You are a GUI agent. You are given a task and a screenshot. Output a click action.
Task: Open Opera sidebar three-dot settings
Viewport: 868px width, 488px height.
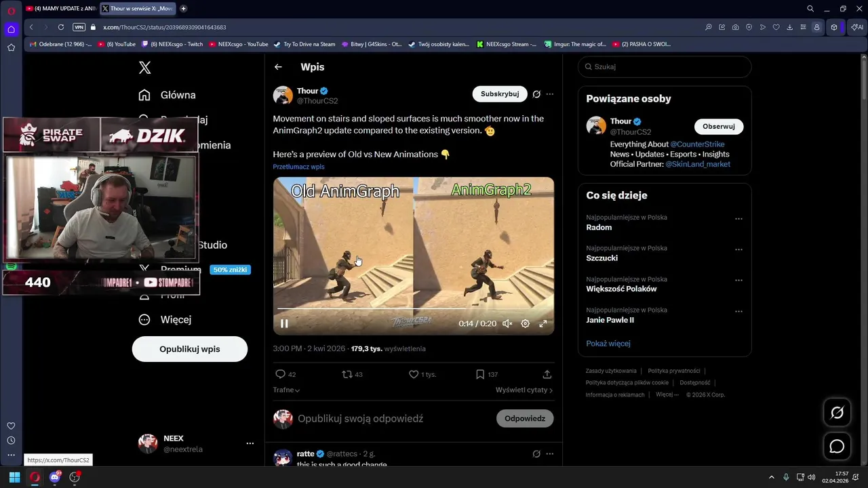[x=11, y=455]
